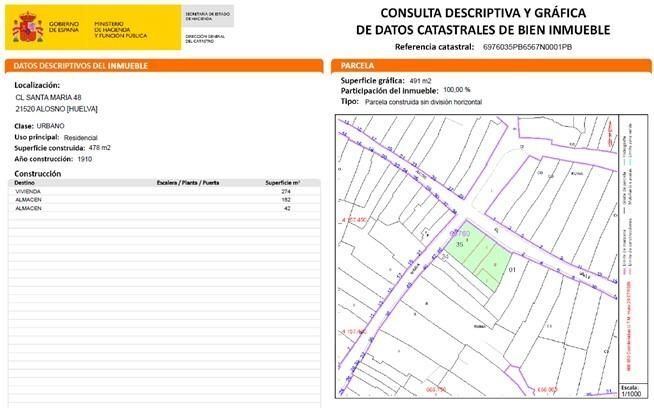The height and width of the screenshot is (408, 654).
Task: Click the Referencia catastral number
Action: pyautogui.click(x=527, y=47)
